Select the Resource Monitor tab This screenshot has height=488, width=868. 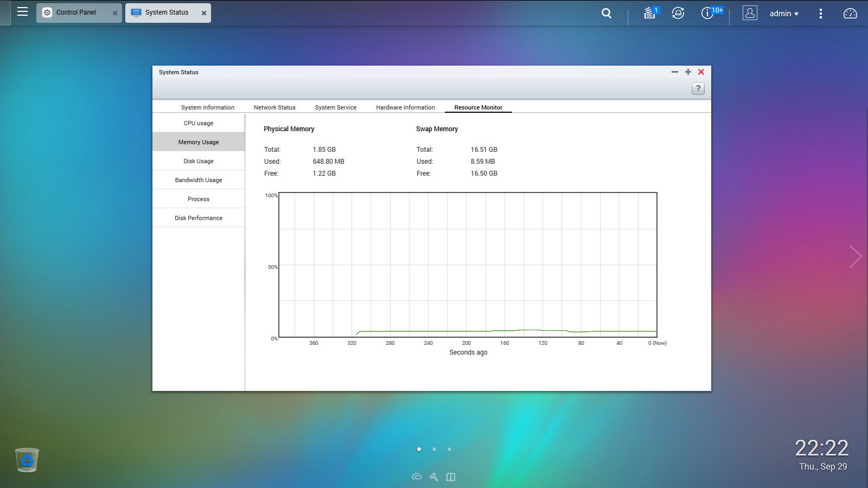478,107
